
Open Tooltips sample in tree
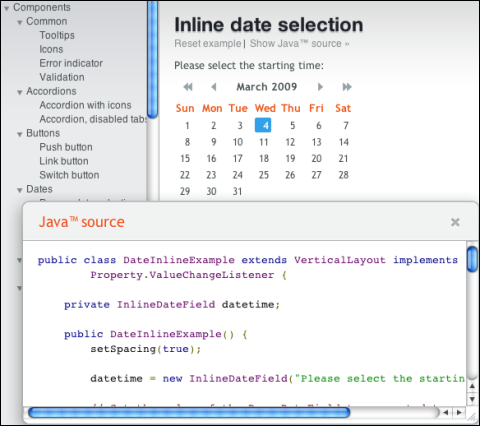click(x=57, y=35)
